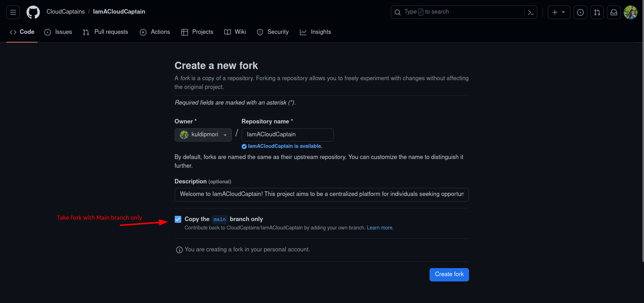Open the IamACloudCaptain repository link
The height and width of the screenshot is (303, 644).
(119, 12)
